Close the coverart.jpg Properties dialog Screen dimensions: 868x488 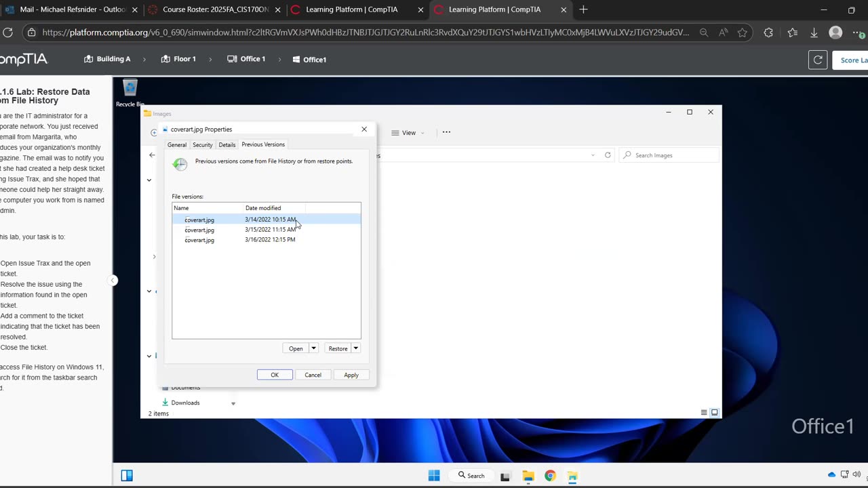coord(364,129)
